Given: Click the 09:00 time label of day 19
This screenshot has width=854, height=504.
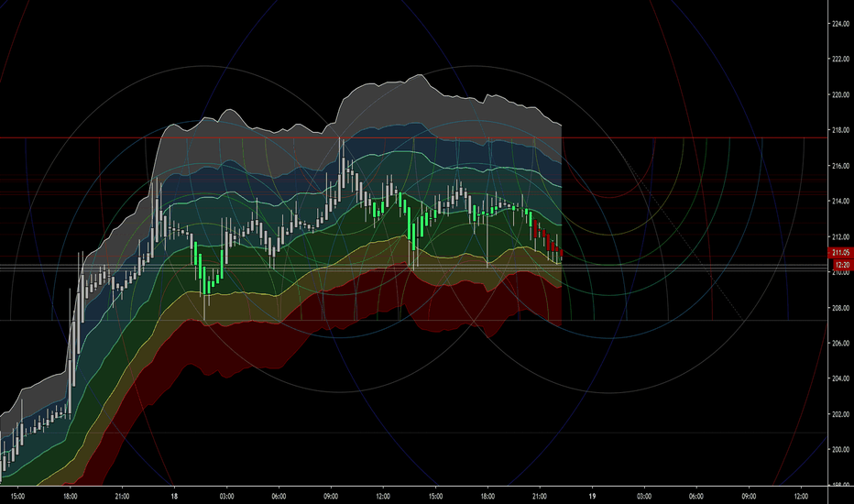Looking at the screenshot, I should point(749,497).
